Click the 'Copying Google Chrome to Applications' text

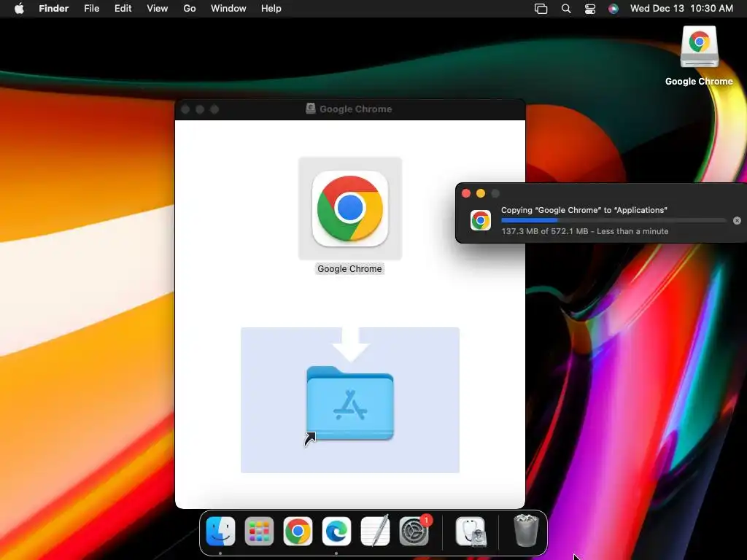coord(584,210)
